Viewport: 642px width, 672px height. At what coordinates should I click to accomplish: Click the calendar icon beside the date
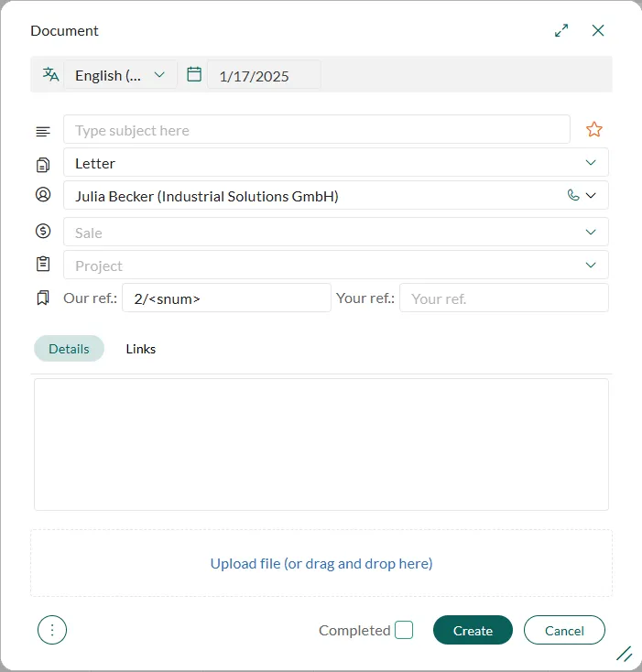coord(194,75)
